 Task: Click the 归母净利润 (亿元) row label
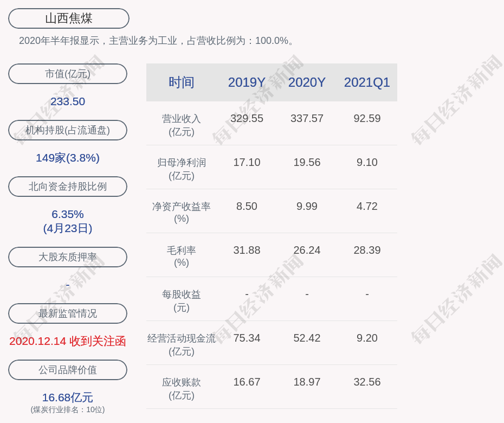coord(182,169)
